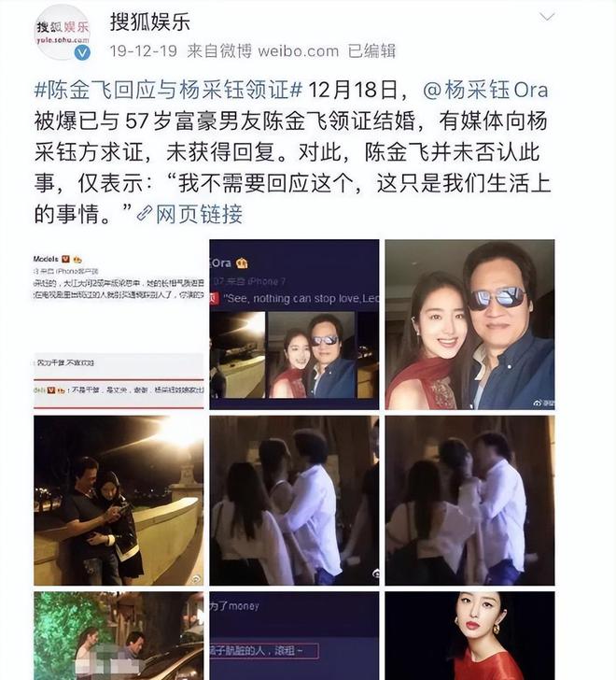Image resolution: width=616 pixels, height=680 pixels.
Task: Click the chain link icon
Action: (x=145, y=214)
